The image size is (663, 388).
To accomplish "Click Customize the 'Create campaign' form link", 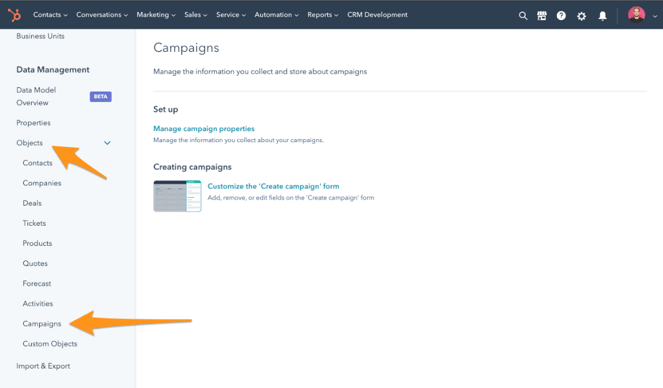I will coord(273,186).
